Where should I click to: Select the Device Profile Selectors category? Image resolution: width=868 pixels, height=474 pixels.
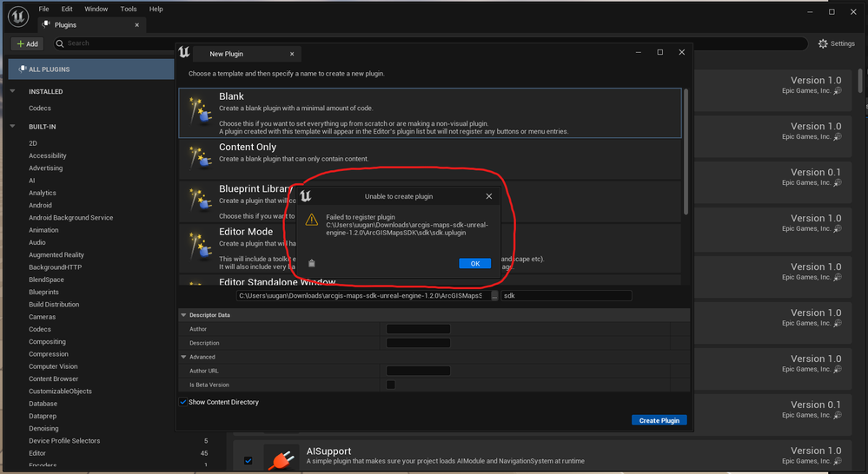64,441
